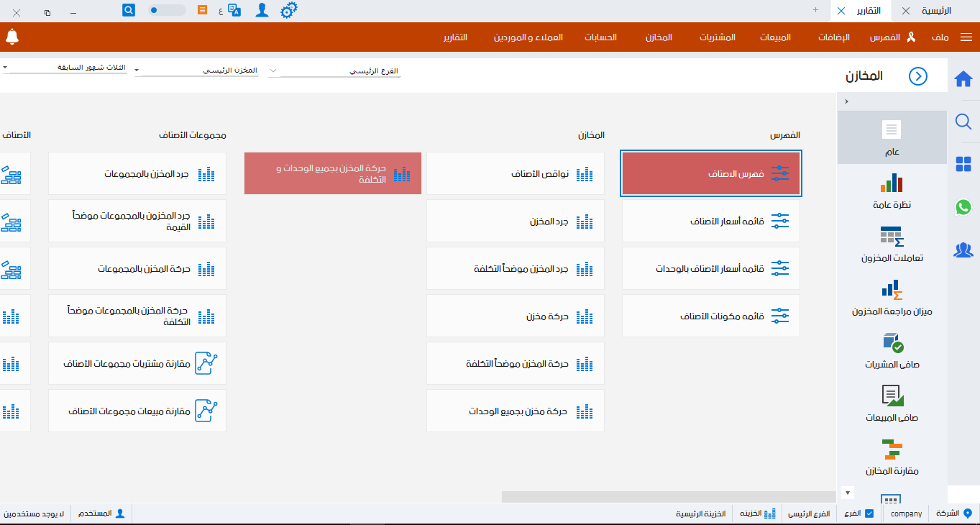The height and width of the screenshot is (525, 980).
Task: Open the المبيعات menu
Action: (x=775, y=37)
